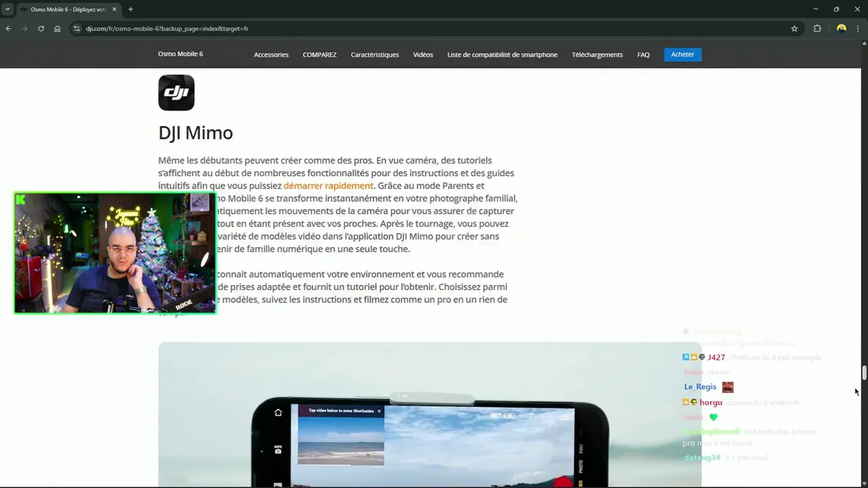The height and width of the screenshot is (488, 868).
Task: Click the blue badge beside J427
Action: tap(686, 357)
